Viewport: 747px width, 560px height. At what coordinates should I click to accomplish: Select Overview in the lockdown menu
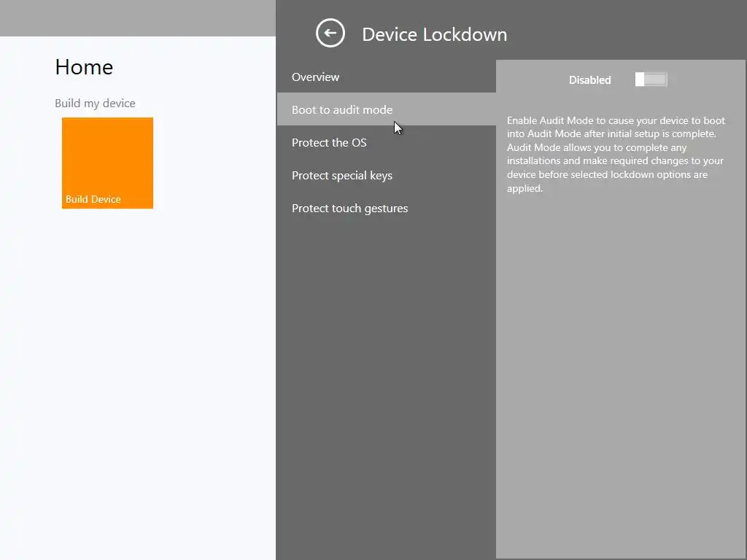[x=315, y=77]
